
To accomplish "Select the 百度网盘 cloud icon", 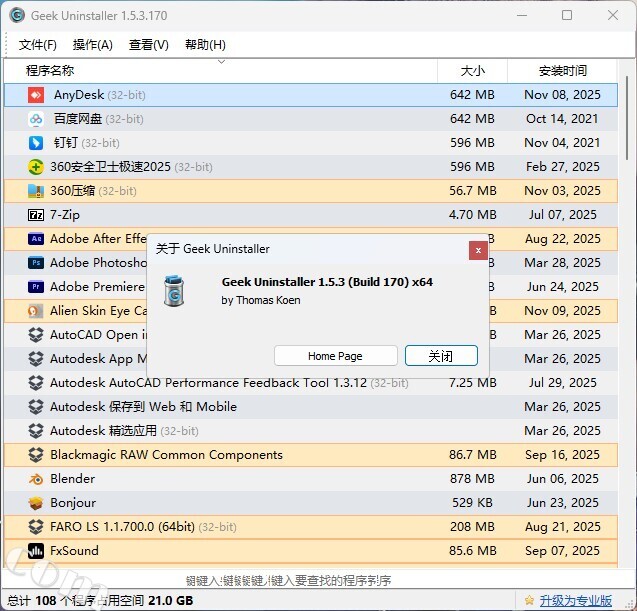I will (x=36, y=119).
